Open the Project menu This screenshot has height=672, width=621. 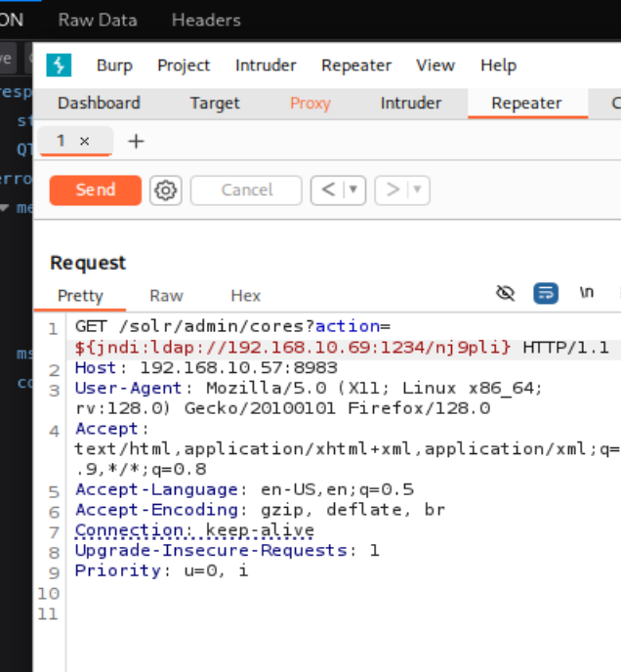[184, 65]
